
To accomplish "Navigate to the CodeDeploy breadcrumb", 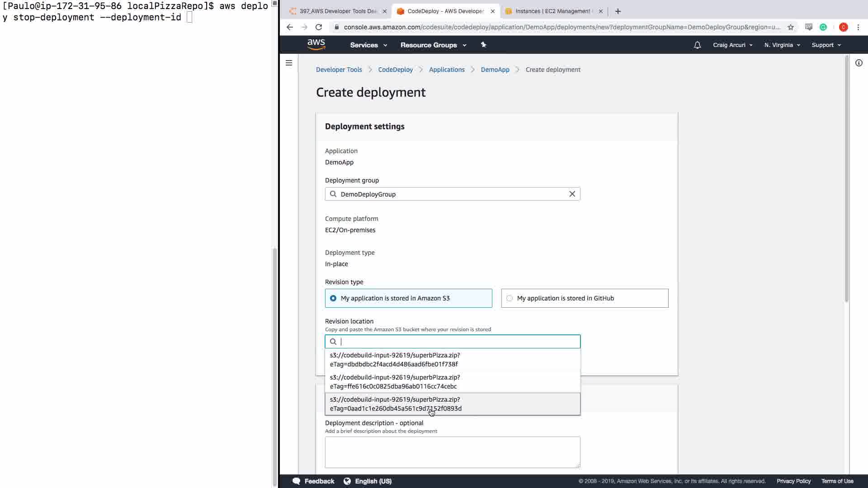I will point(395,70).
